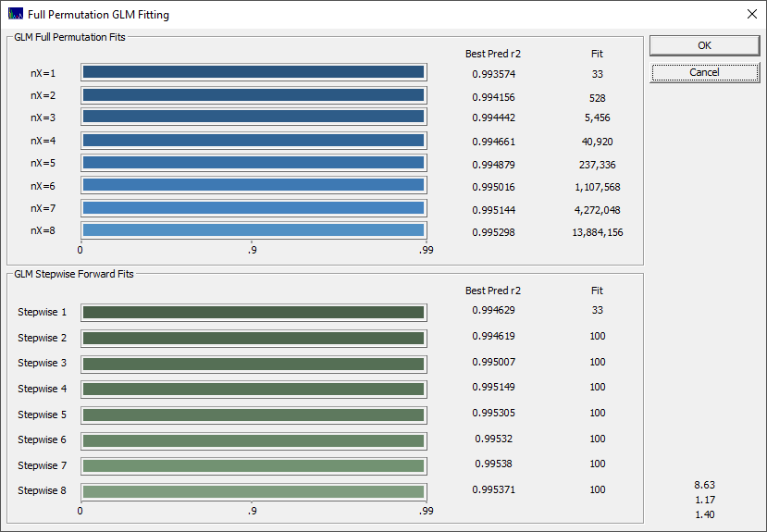This screenshot has width=767, height=532.
Task: Click stepwise r2 value 0.994629
Action: pyautogui.click(x=493, y=310)
